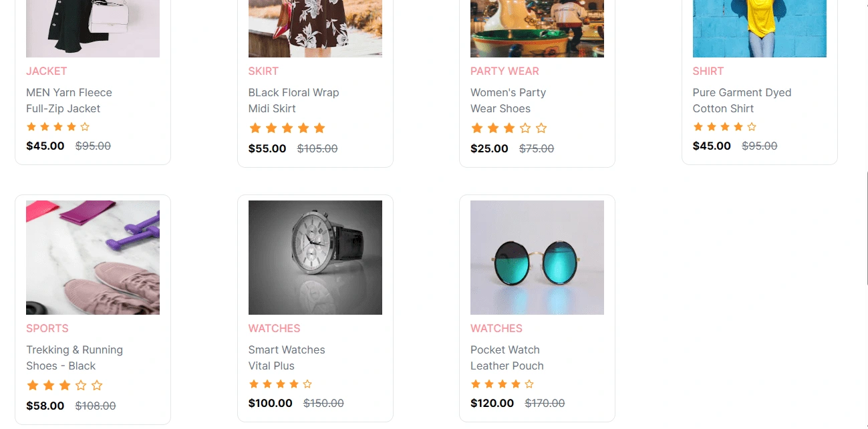Click the fifth filled star under Floral Wrap Midi Skirt
This screenshot has width=868, height=429.
pyautogui.click(x=319, y=128)
